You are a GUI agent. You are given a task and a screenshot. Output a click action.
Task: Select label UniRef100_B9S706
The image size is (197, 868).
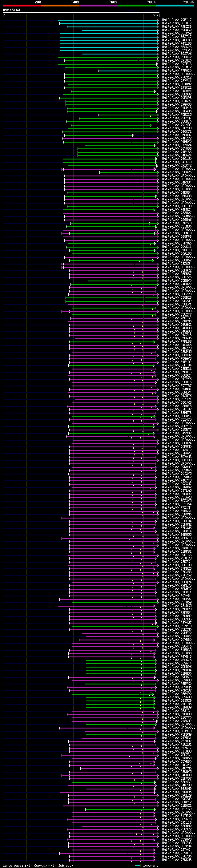(x=177, y=54)
